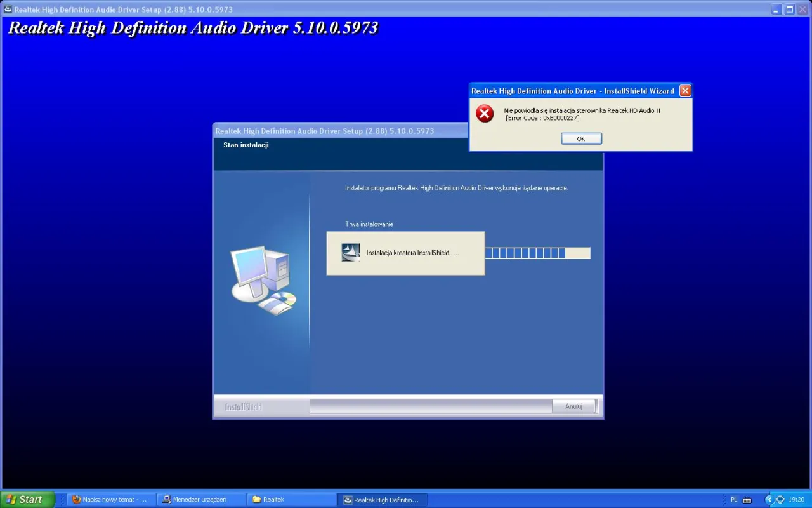The height and width of the screenshot is (508, 812).
Task: Click the computer illustration in the installer
Action: coord(262,279)
